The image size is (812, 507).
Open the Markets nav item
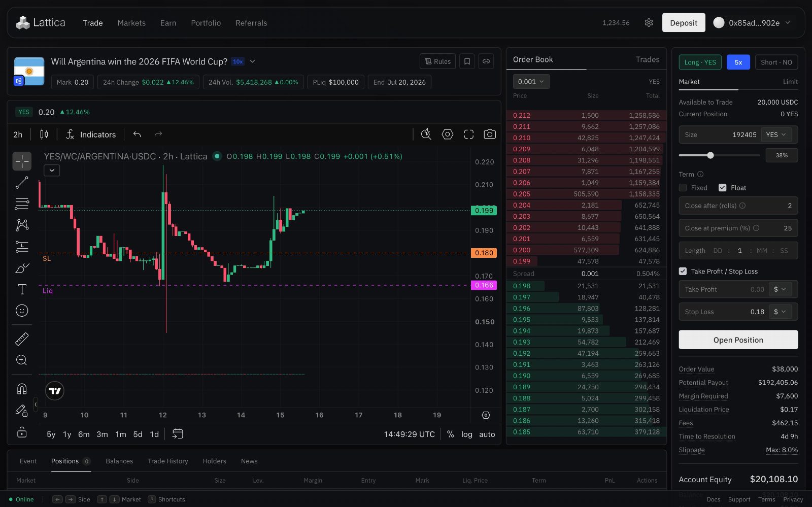click(x=131, y=23)
